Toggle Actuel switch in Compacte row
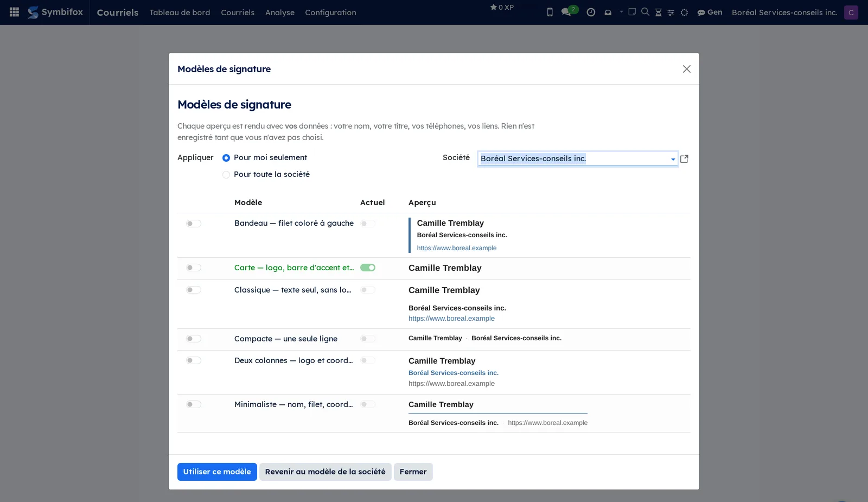 [368, 339]
